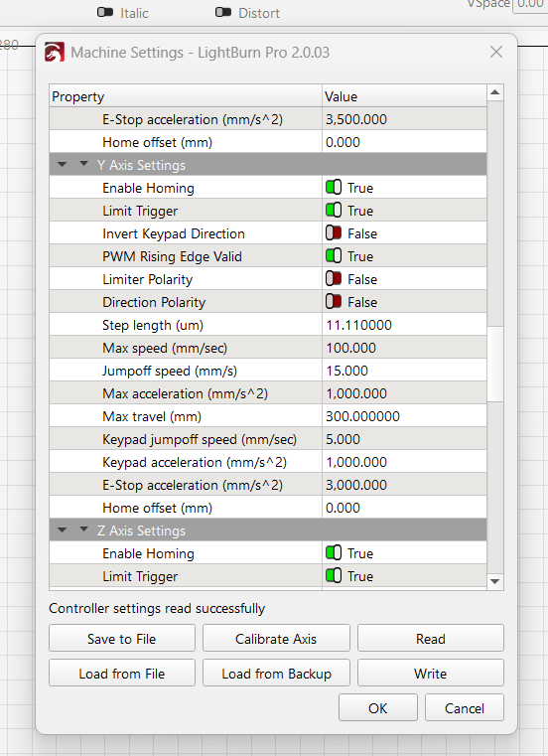Toggle Y Axis Invert Keypad Direction switch
Image resolution: width=548 pixels, height=756 pixels.
click(x=334, y=232)
